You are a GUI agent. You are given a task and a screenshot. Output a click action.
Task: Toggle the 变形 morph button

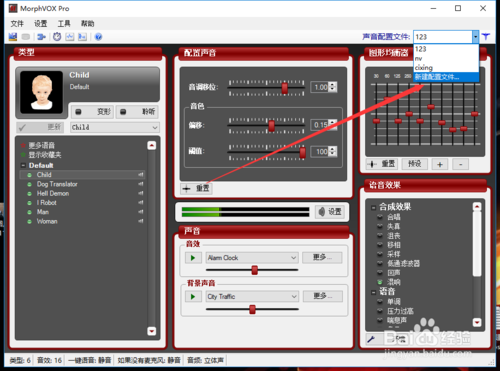tap(93, 112)
